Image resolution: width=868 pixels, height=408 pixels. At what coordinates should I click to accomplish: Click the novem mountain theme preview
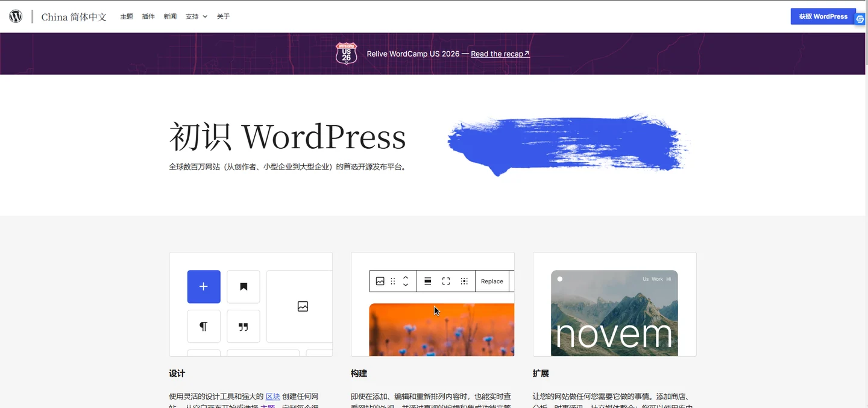(x=614, y=313)
